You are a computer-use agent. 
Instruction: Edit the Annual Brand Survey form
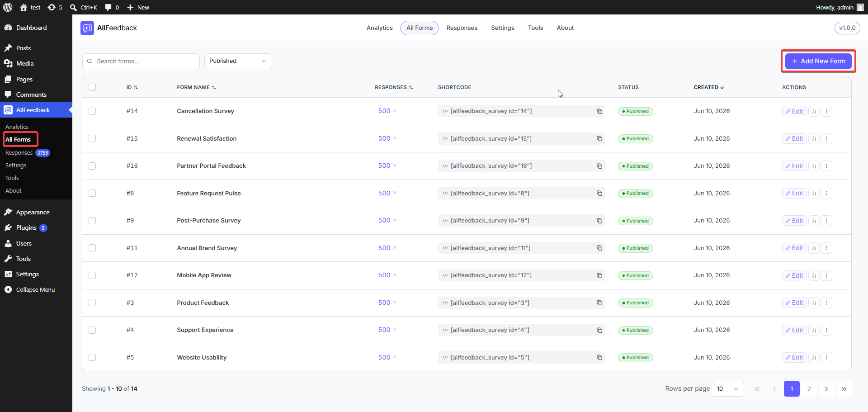pyautogui.click(x=794, y=248)
